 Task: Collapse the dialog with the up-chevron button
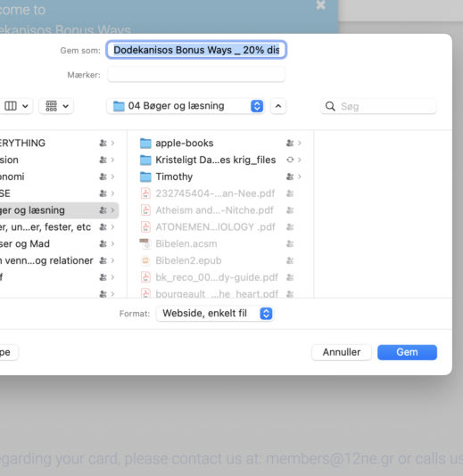[278, 106]
